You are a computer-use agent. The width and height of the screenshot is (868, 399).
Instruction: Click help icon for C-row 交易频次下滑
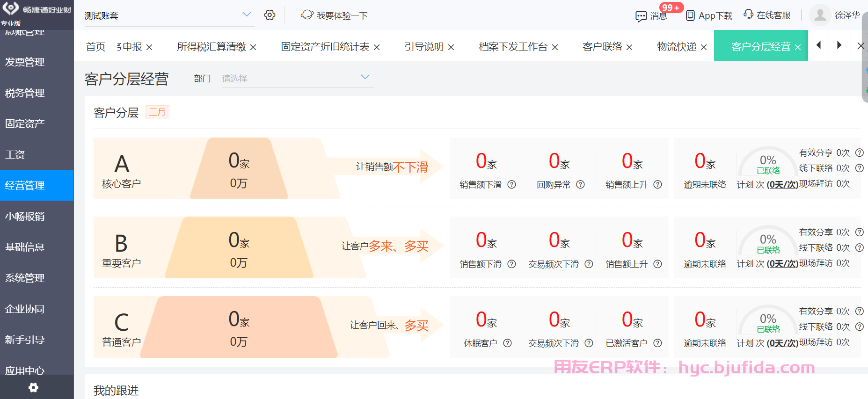[x=589, y=343]
